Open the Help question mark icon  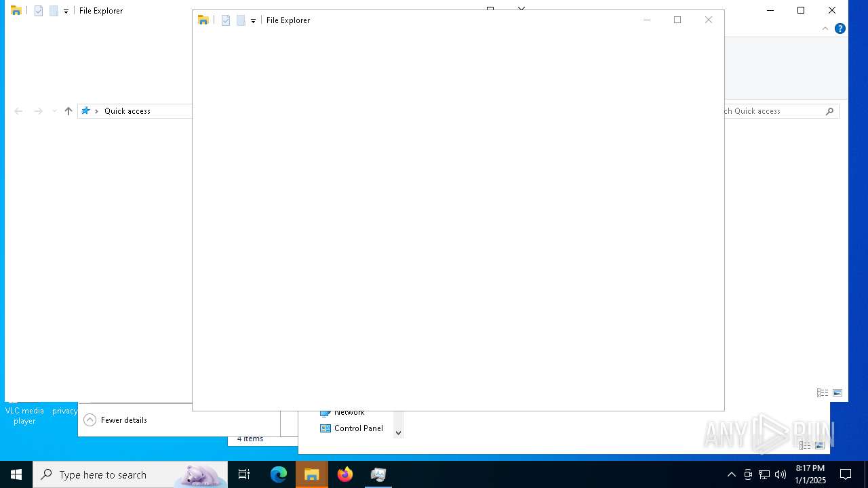click(x=840, y=28)
